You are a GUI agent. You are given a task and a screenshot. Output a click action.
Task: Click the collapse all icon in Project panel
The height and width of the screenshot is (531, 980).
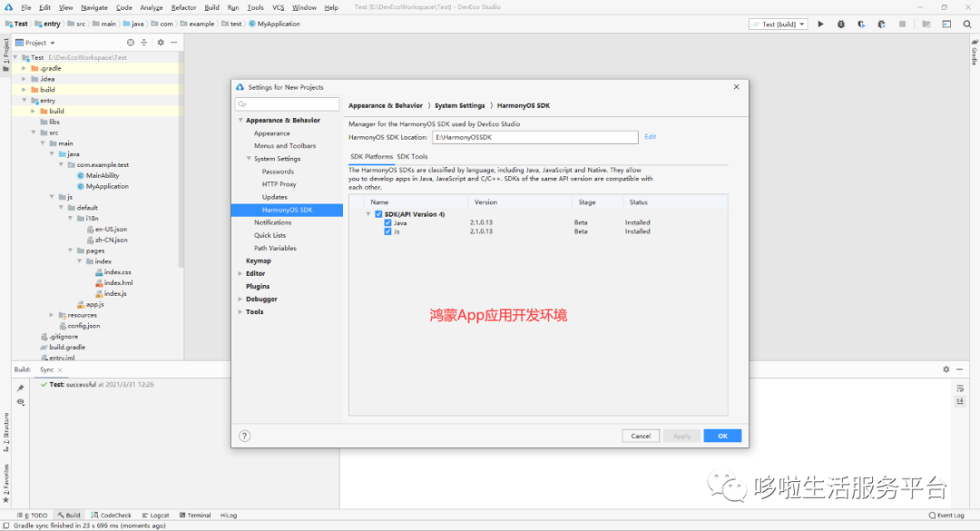[x=143, y=43]
